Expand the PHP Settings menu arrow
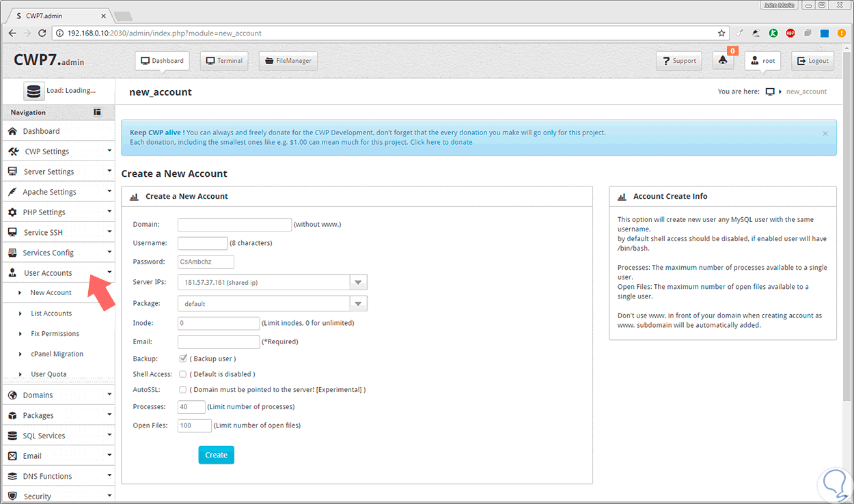The image size is (854, 504). coord(109,212)
